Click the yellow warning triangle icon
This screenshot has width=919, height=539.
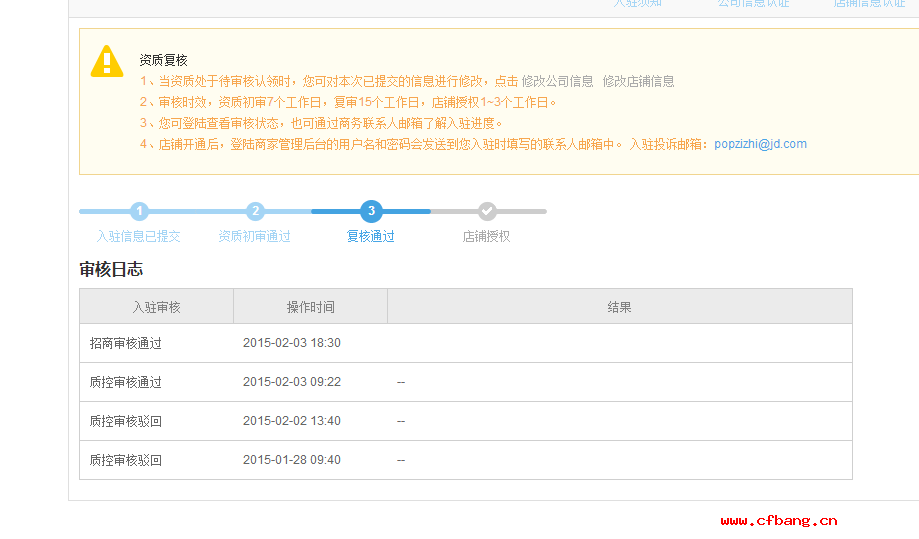107,62
